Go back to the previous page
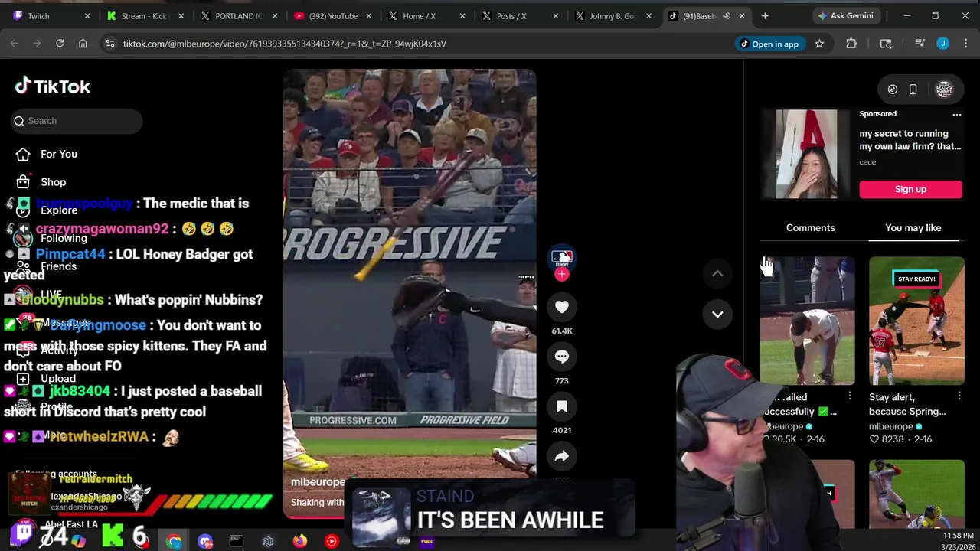This screenshot has width=980, height=551. tap(15, 44)
